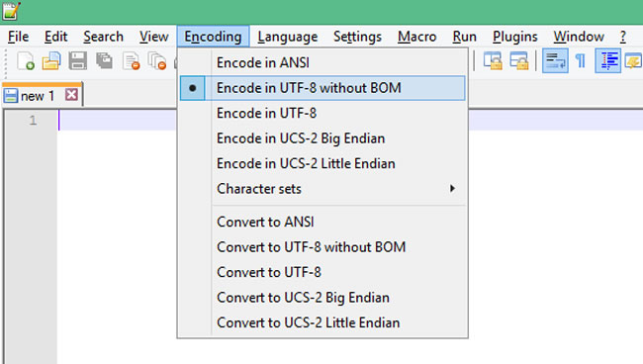Click line 1 in the editor
The width and height of the screenshot is (643, 364).
(118, 121)
